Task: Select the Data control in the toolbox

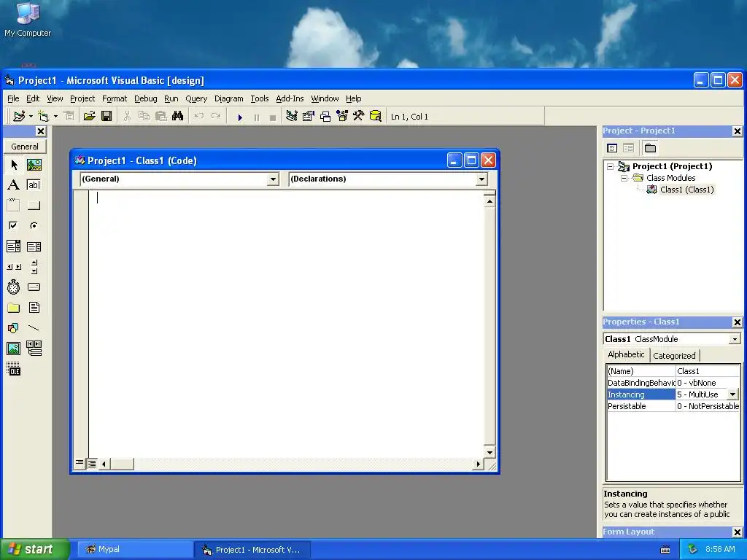Action: 34,349
